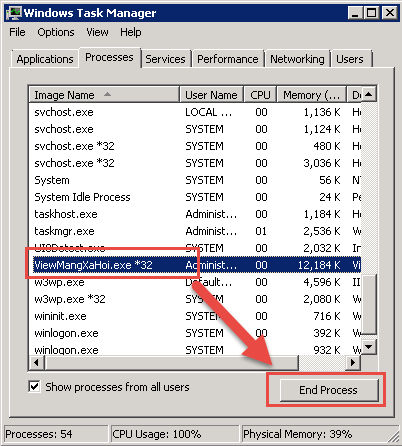Select the ViewMangXaHoi.exe *32 process
Viewport: 402px width, 446px height.
(195, 265)
